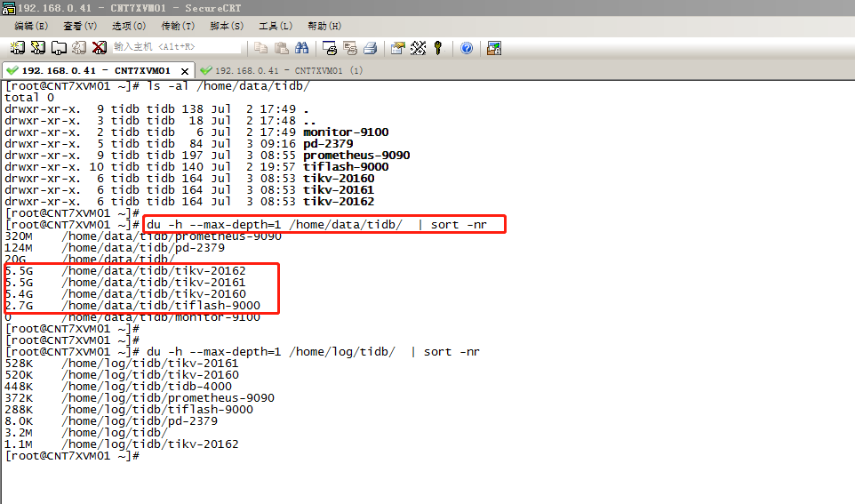Screen dimensions: 855x504
Task: Click the Paste clipboard icon
Action: 282,48
